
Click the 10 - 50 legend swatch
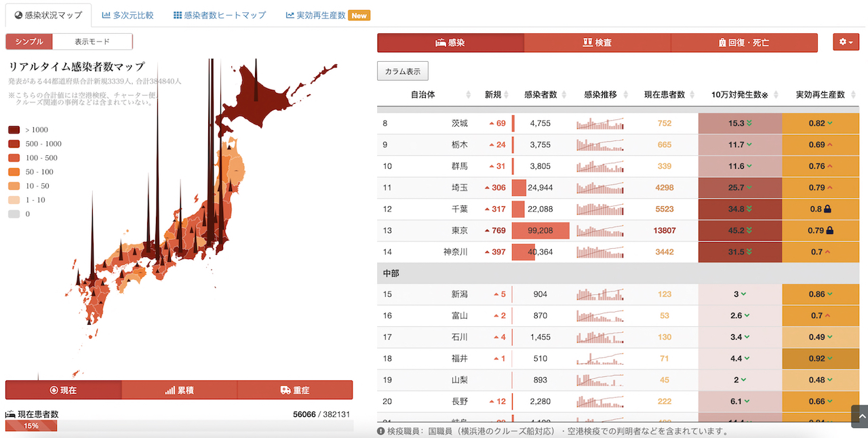tap(14, 186)
